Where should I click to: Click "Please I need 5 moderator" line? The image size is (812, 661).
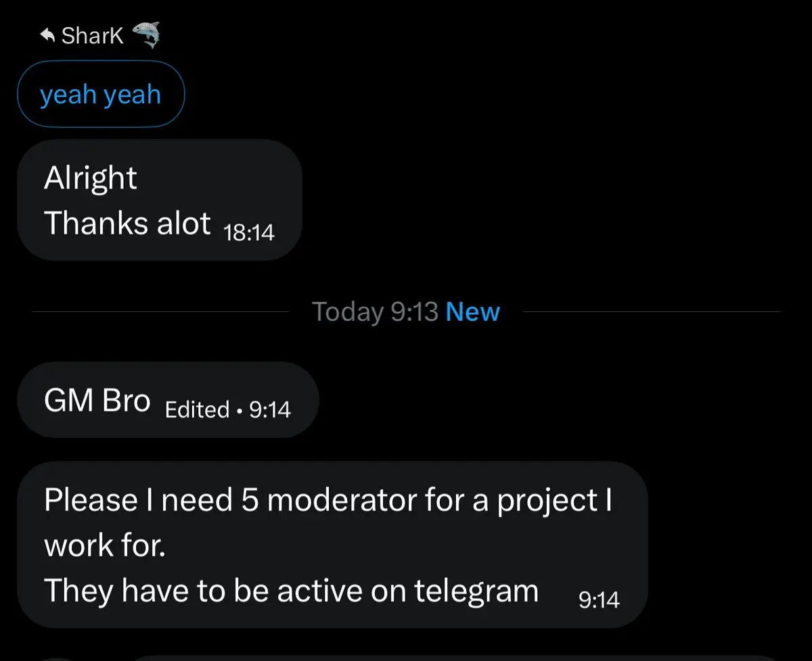click(328, 500)
